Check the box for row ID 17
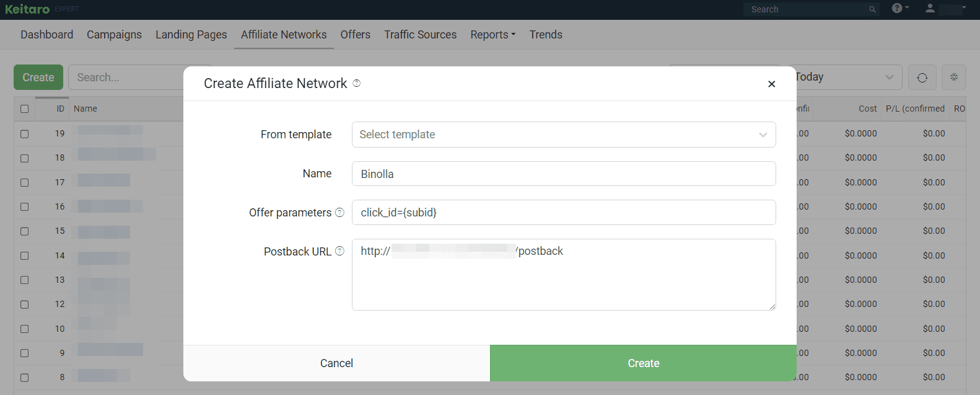This screenshot has height=395, width=980. click(24, 182)
